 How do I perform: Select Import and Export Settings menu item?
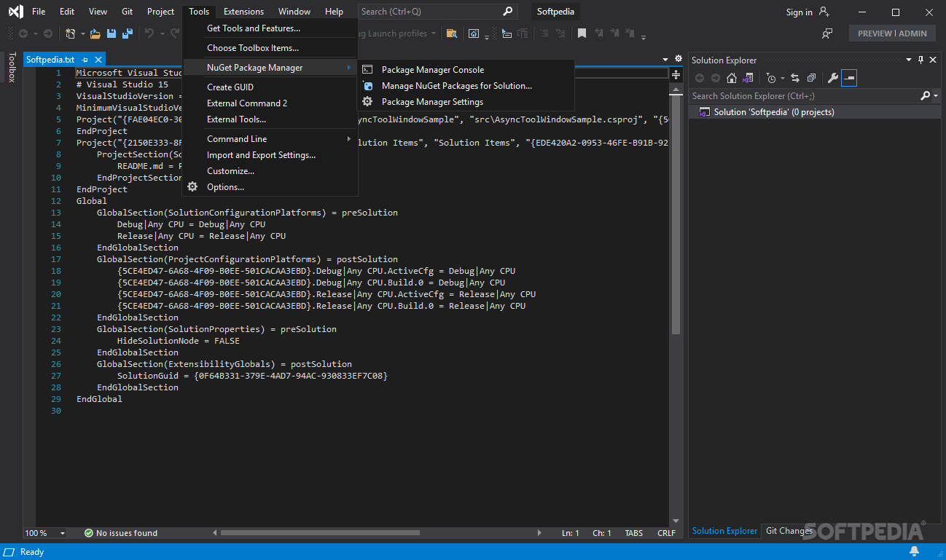click(261, 155)
